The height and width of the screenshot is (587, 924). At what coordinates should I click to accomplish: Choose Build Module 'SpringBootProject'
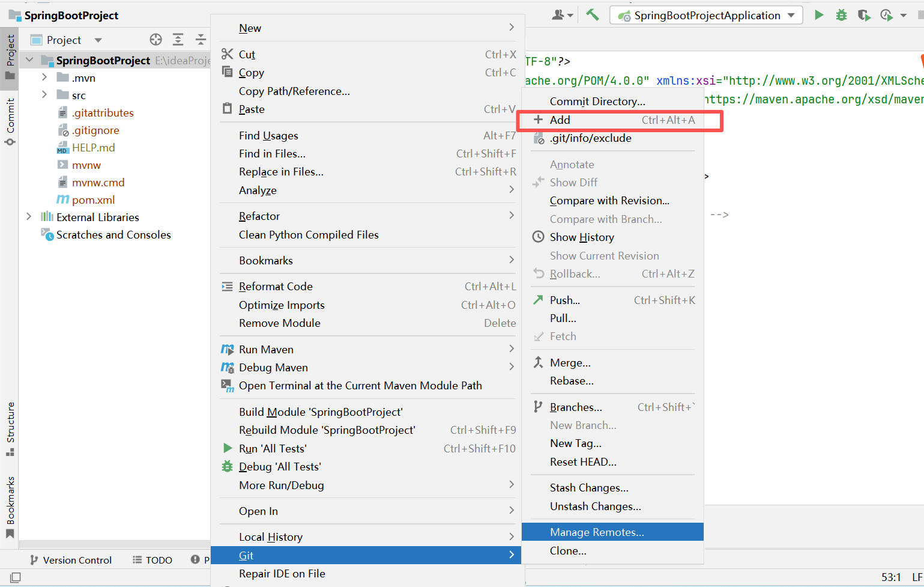[x=368, y=412]
